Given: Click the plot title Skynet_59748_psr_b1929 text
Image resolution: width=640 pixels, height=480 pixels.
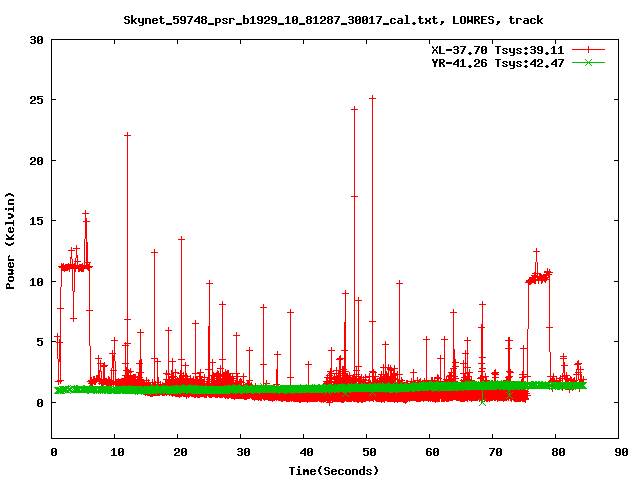Looking at the screenshot, I should [x=333, y=20].
